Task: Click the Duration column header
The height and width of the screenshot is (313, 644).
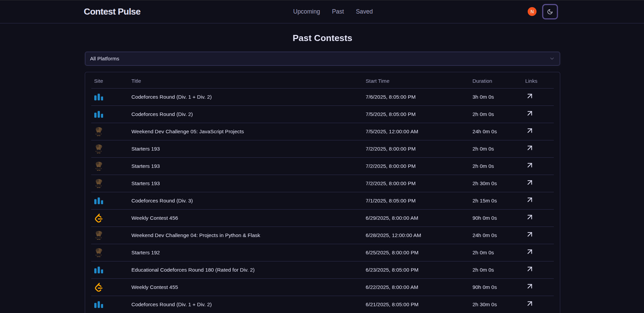Action: (482, 81)
